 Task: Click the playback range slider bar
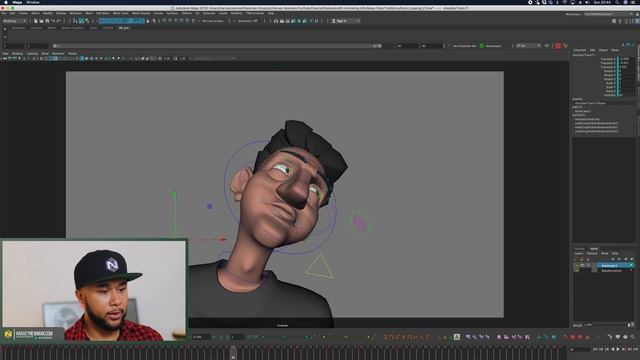click(218, 46)
